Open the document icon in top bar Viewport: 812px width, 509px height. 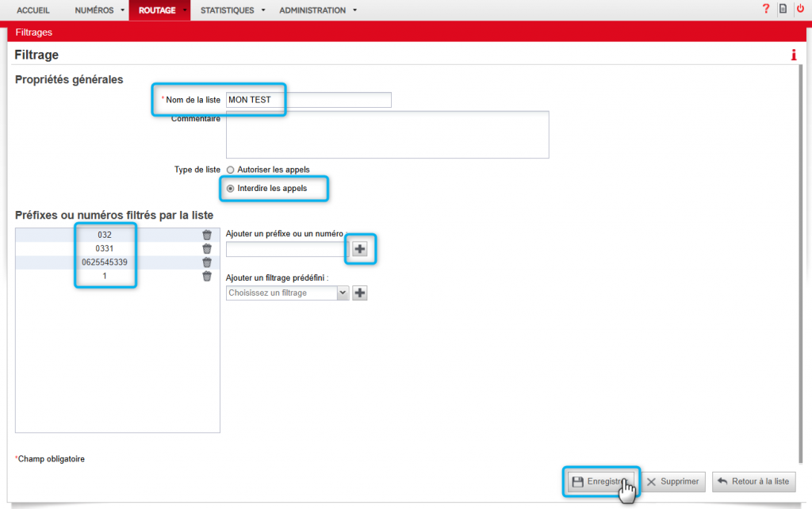pyautogui.click(x=783, y=10)
